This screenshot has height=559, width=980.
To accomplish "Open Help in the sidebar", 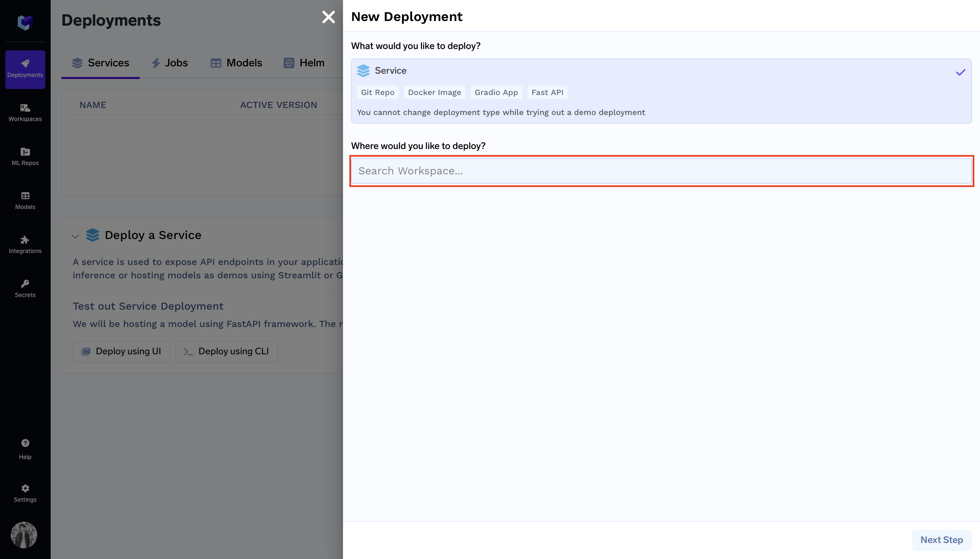I will point(25,449).
